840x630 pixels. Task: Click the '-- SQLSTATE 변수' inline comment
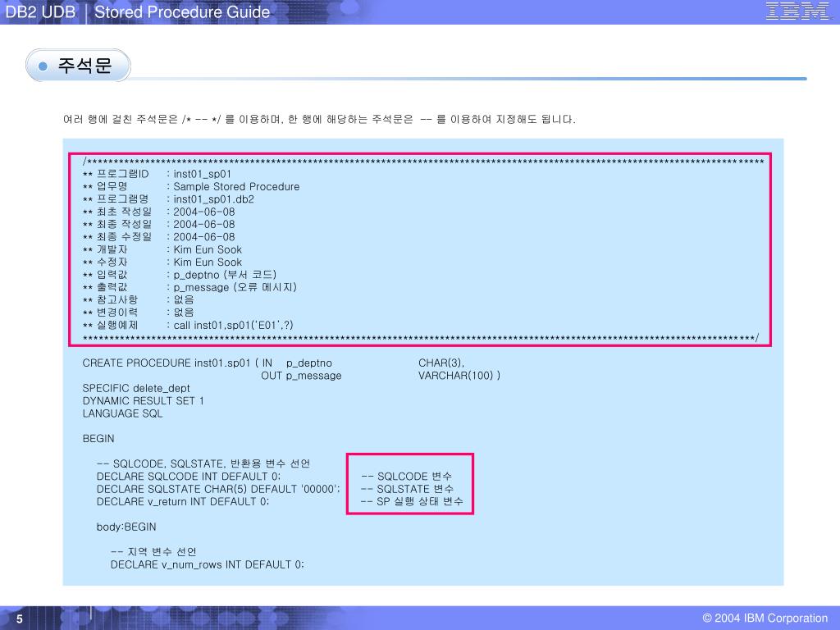[x=407, y=489]
